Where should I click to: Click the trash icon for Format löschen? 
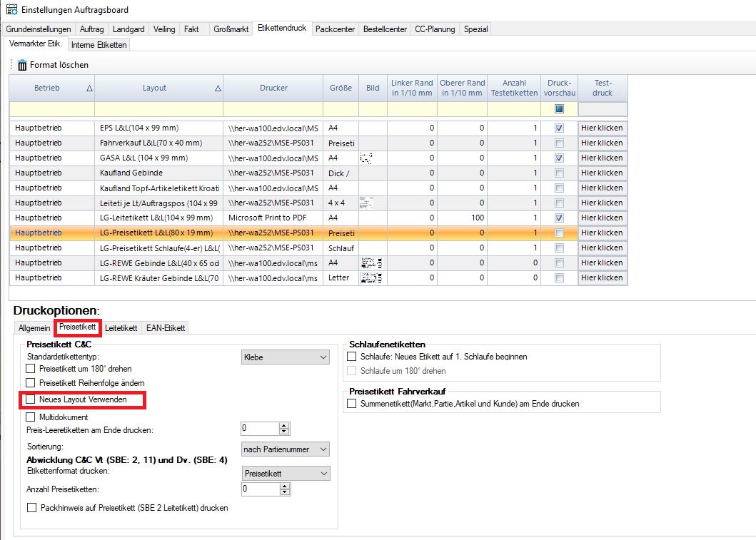[x=21, y=65]
